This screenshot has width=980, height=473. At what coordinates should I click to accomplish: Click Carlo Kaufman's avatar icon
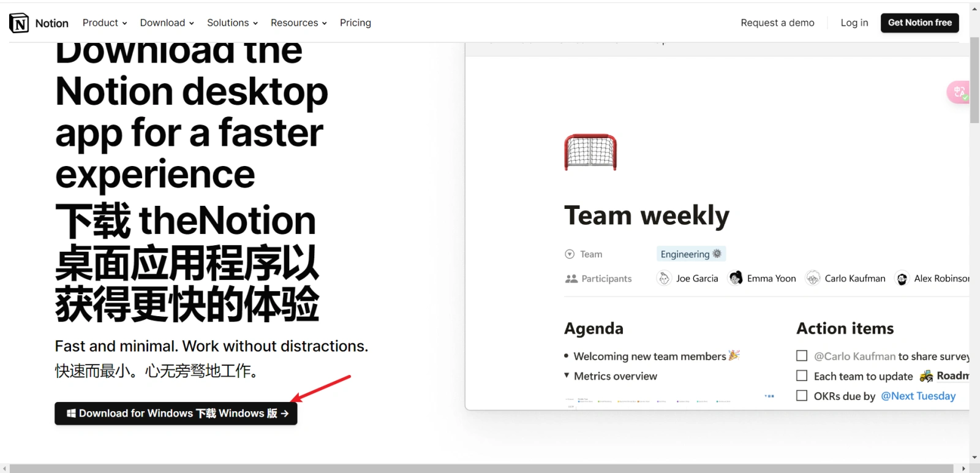813,278
